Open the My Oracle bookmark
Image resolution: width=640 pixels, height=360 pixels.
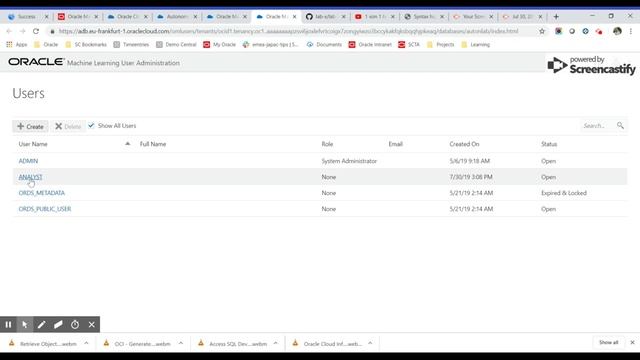point(220,44)
